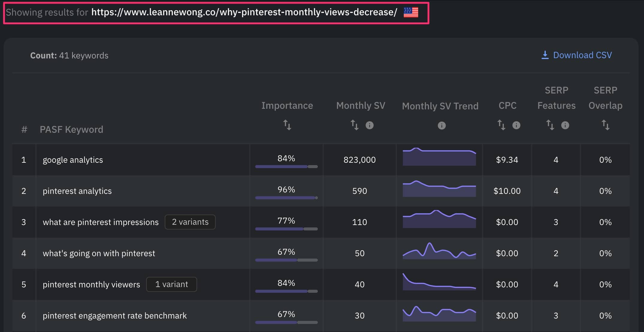The image size is (644, 332).
Task: Click the Download CSV link
Action: (x=576, y=55)
